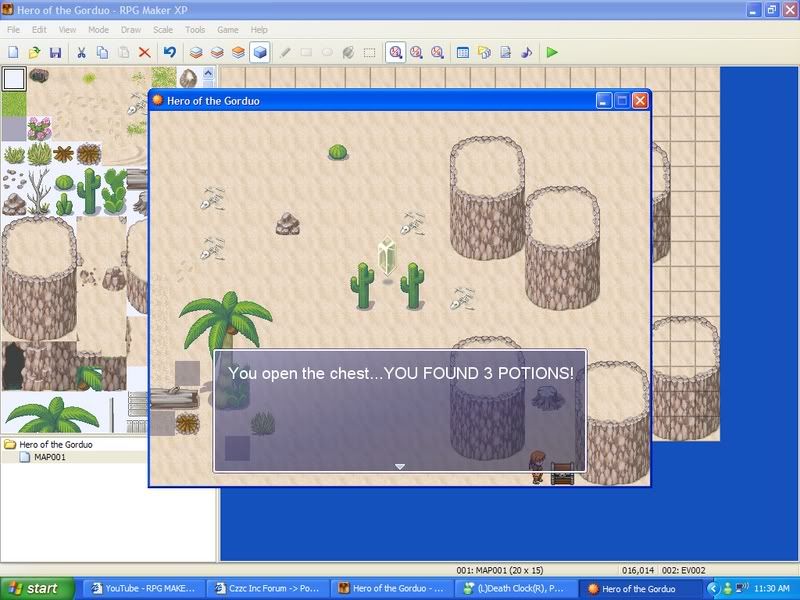Open the Game menu
The image size is (800, 600).
pyautogui.click(x=227, y=30)
